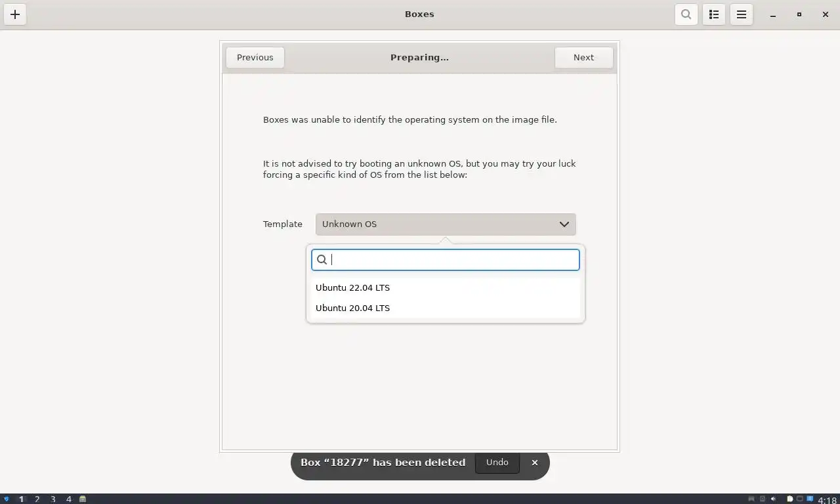Dismiss the deleted box notification
The height and width of the screenshot is (504, 840).
coord(535,463)
